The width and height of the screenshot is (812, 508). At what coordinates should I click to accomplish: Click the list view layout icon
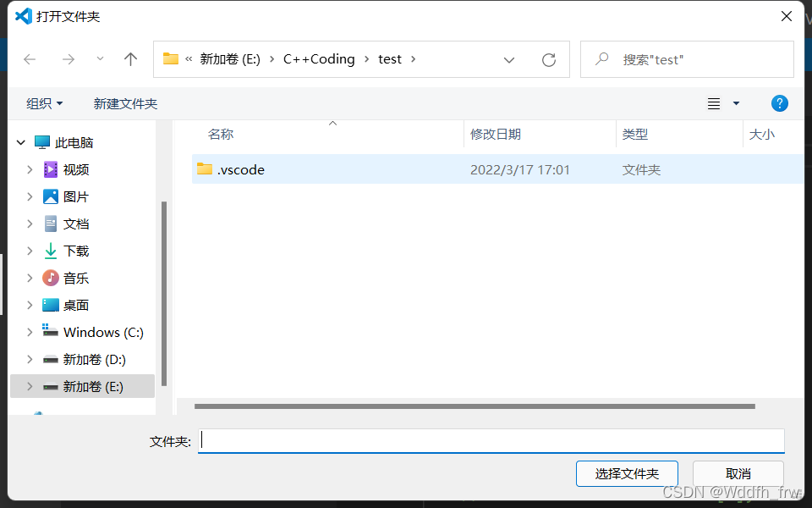[x=715, y=102]
